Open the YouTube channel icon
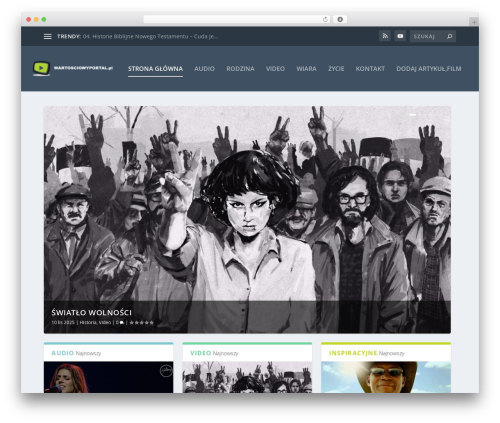This screenshot has height=423, width=500. tap(400, 36)
